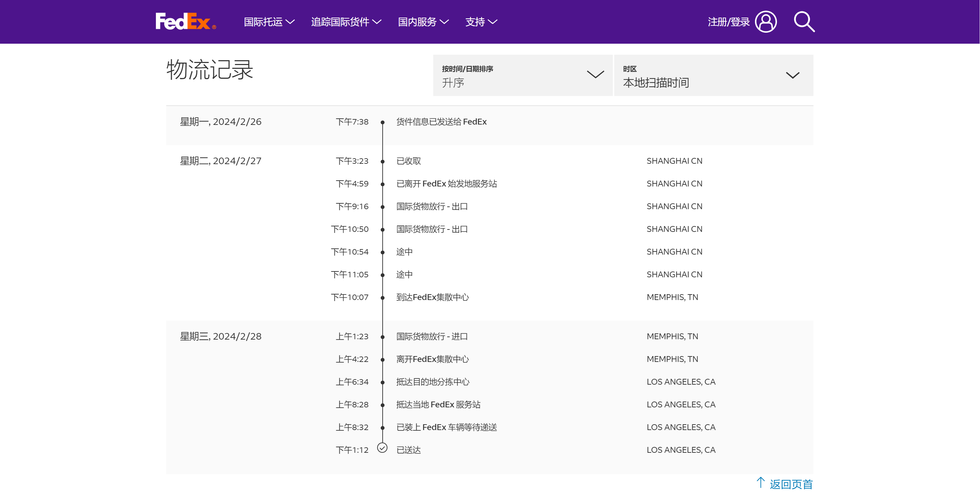The height and width of the screenshot is (492, 980).
Task: Click time 下午7:38
Action: click(352, 122)
